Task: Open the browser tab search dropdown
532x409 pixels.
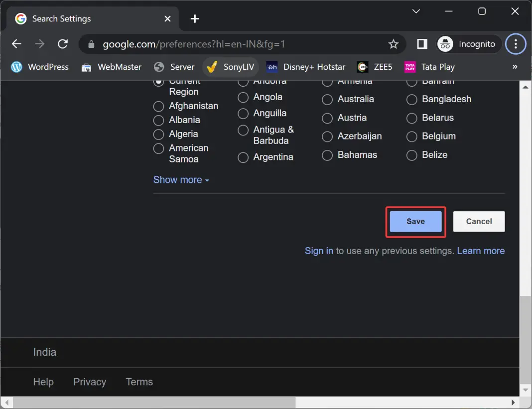Action: (x=416, y=11)
